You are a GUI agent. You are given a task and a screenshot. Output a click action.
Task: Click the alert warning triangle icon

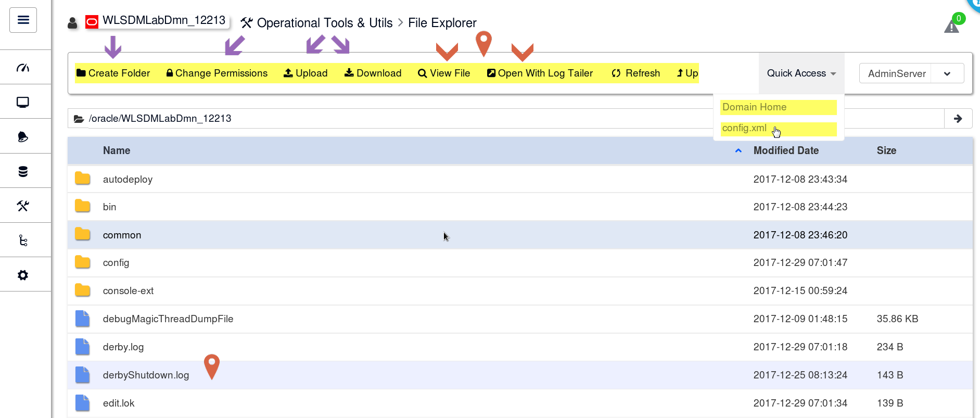951,26
